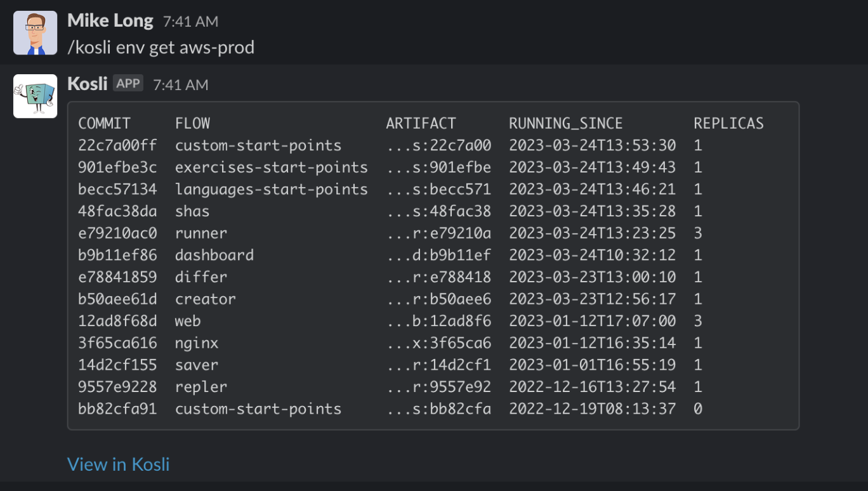This screenshot has width=868, height=491.
Task: Click the 7:41 AM timestamp on Kosli's message
Action: pos(180,84)
